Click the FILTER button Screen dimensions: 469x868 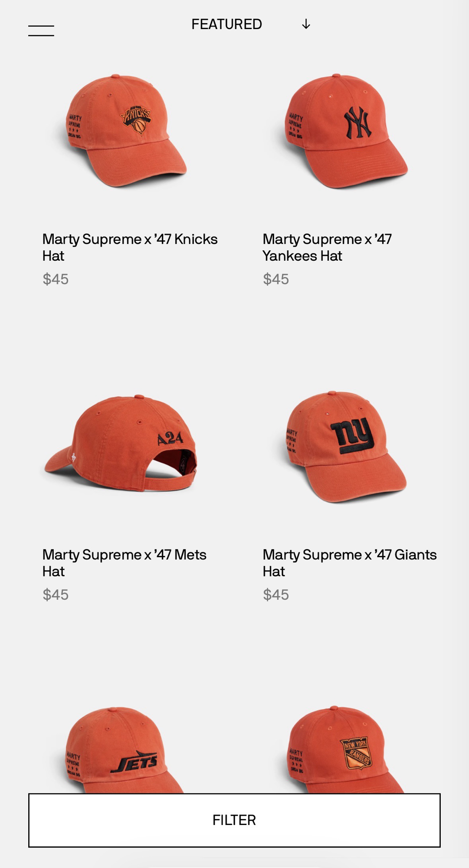pos(234,820)
